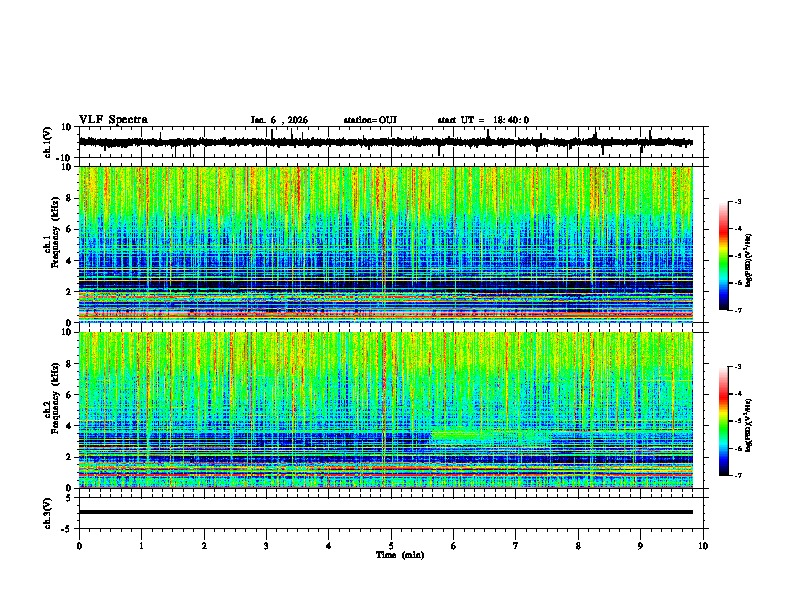The width and height of the screenshot is (792, 612).
Task: Click the "4" minute tick on time axis
Action: (329, 546)
